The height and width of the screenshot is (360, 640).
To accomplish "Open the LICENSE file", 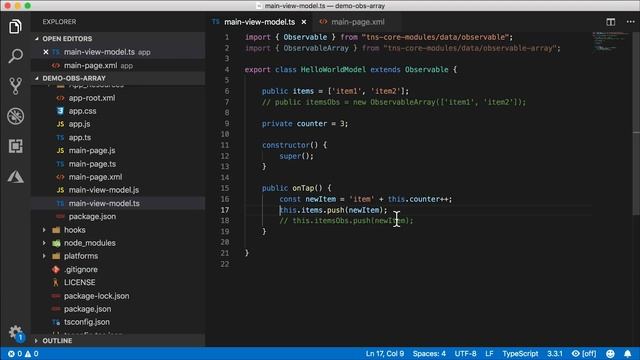I will [x=79, y=282].
